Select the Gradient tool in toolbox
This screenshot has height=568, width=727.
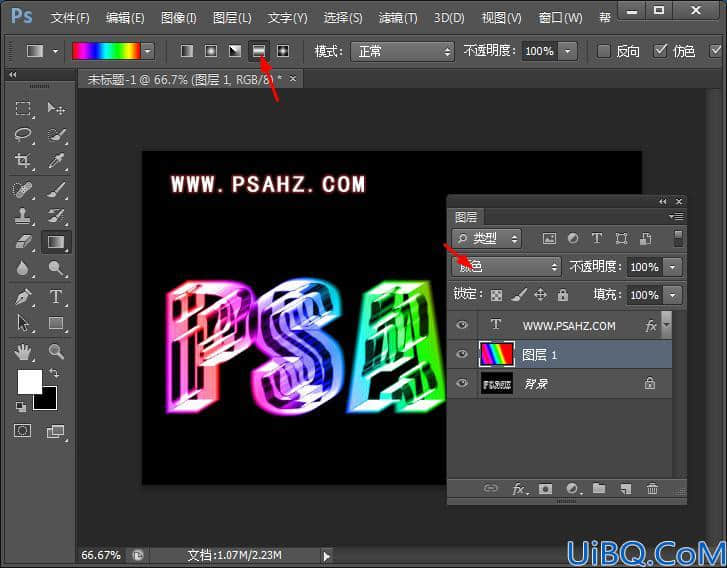click(56, 242)
